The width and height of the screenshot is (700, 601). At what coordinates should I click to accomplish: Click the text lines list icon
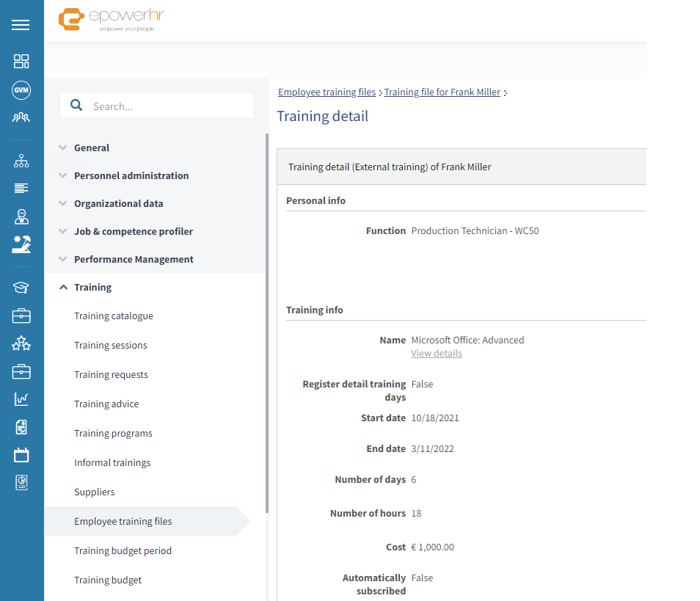point(21,188)
